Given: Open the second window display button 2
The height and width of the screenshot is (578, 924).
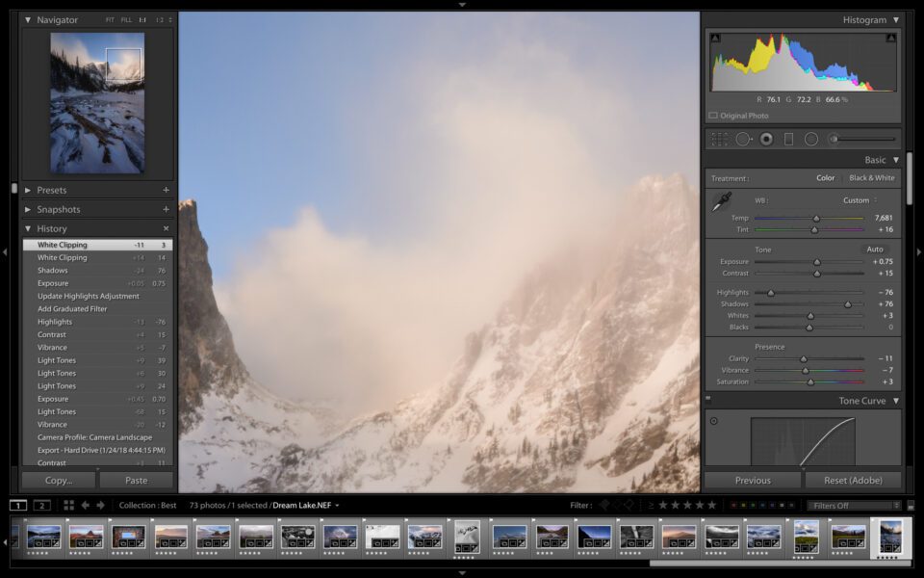Looking at the screenshot, I should click(41, 506).
